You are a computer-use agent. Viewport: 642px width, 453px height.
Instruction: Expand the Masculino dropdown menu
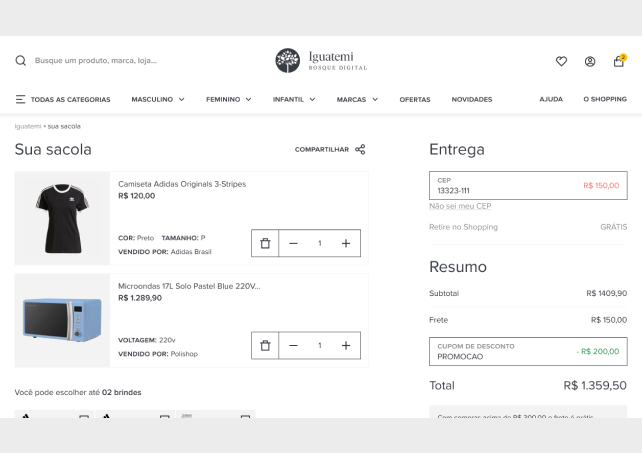point(158,99)
